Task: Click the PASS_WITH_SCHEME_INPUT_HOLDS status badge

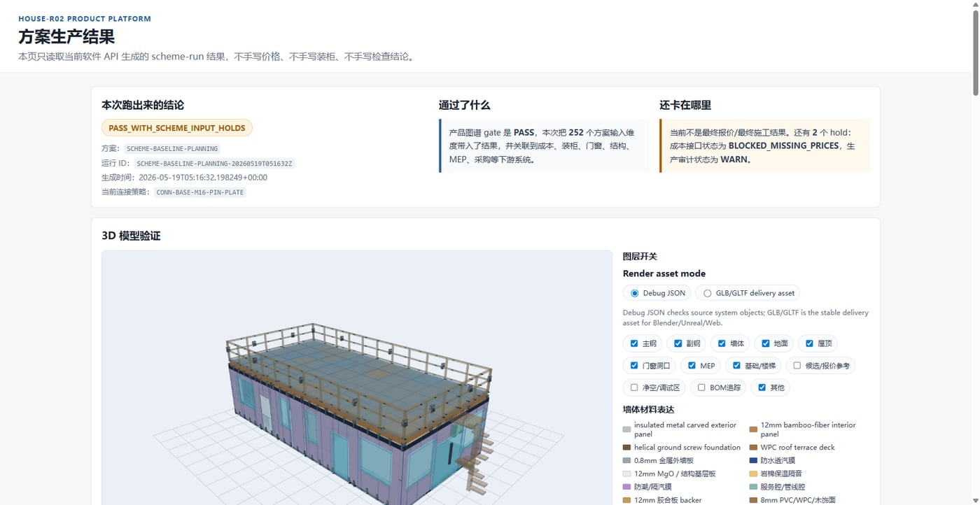Action: [x=177, y=128]
